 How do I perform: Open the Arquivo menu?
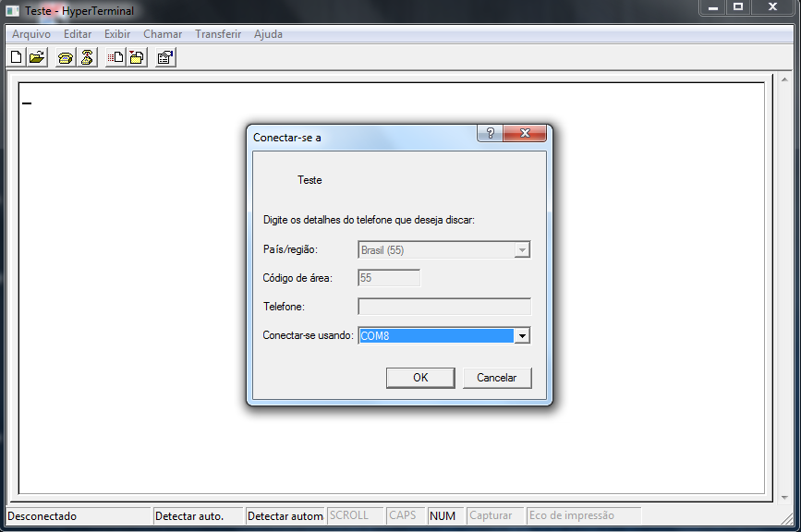(31, 34)
